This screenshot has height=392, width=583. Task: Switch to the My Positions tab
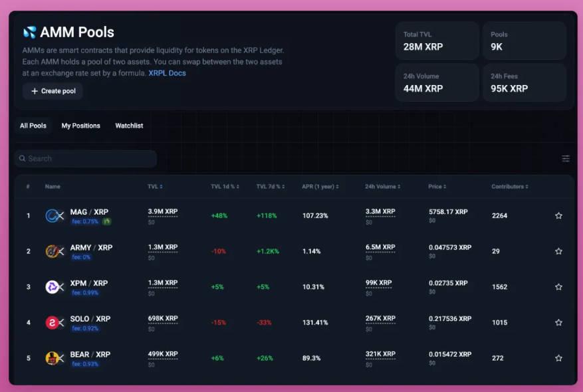[80, 126]
